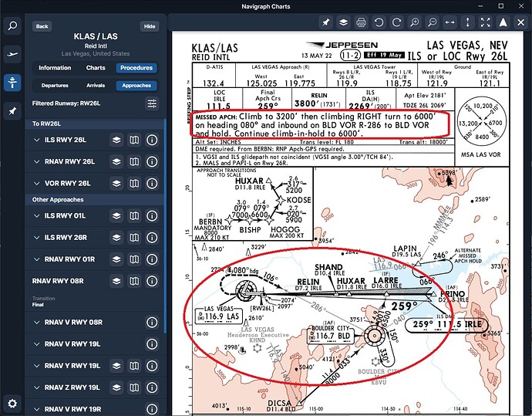Viewport: 532px width, 416px height.
Task: Expand the VOR RWY 26L procedure
Action: 37,184
